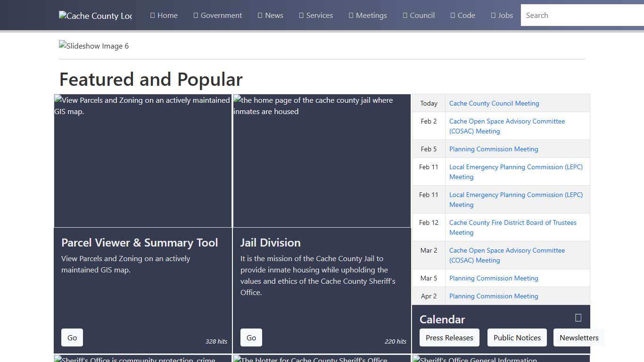
Task: Click the Services icon in the navigation bar
Action: coord(301,15)
